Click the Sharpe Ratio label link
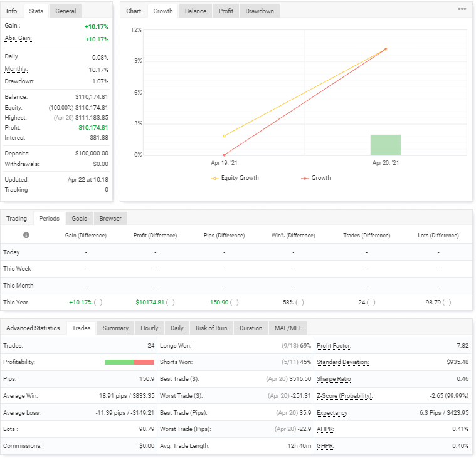 pyautogui.click(x=333, y=379)
